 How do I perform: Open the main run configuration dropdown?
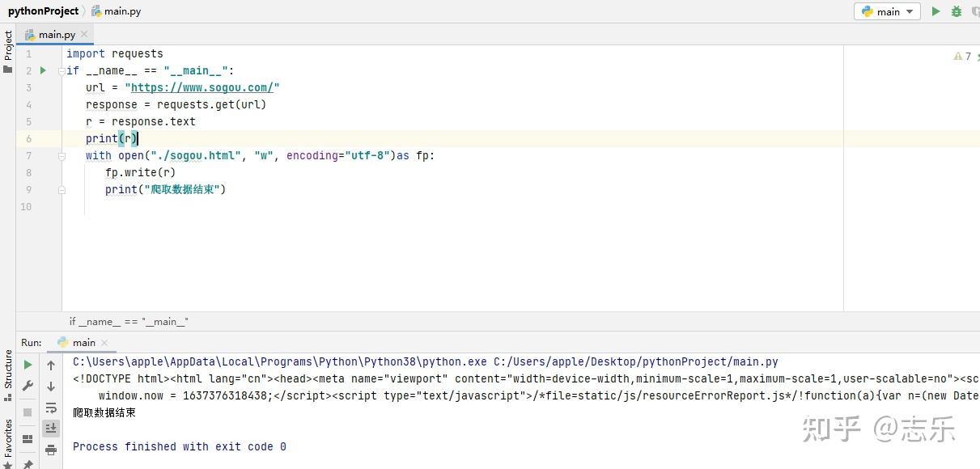point(887,11)
